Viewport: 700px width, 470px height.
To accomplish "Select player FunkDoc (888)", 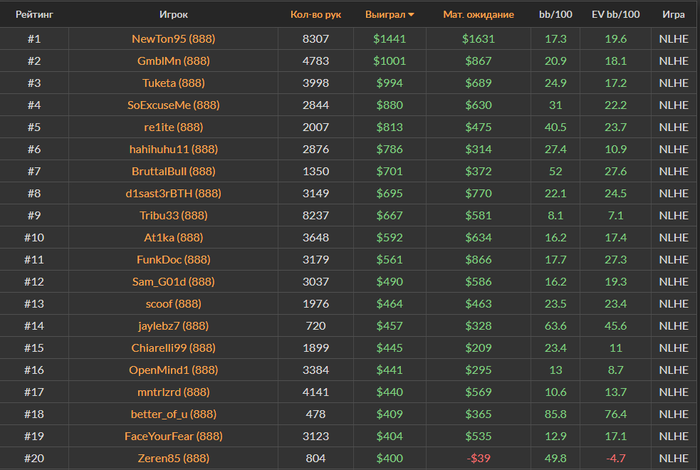I will (x=173, y=259).
